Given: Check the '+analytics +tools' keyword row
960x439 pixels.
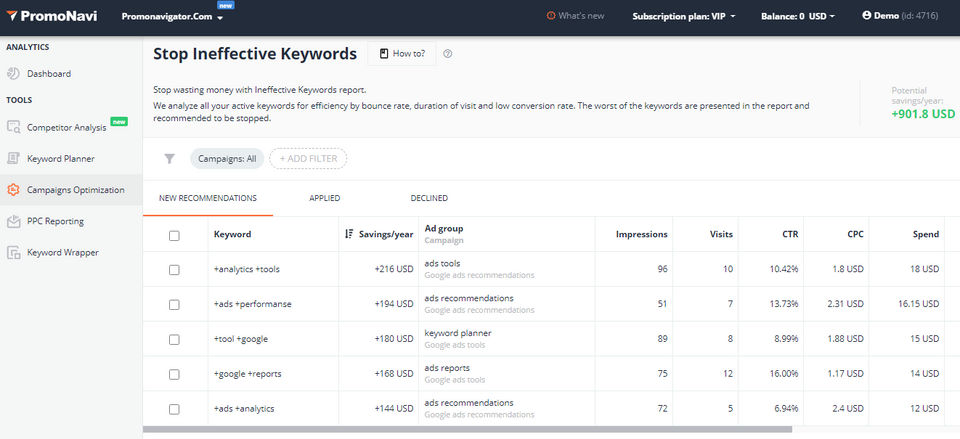Looking at the screenshot, I should pyautogui.click(x=174, y=270).
